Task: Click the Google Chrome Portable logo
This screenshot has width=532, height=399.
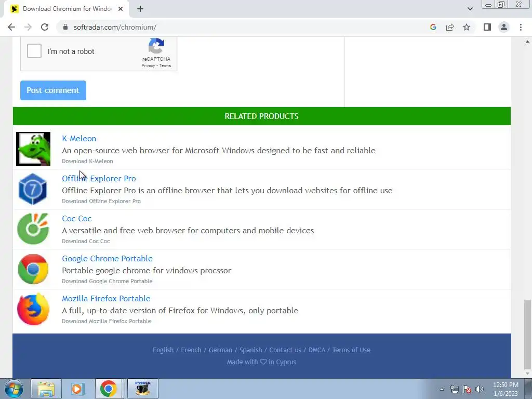Action: (33, 269)
